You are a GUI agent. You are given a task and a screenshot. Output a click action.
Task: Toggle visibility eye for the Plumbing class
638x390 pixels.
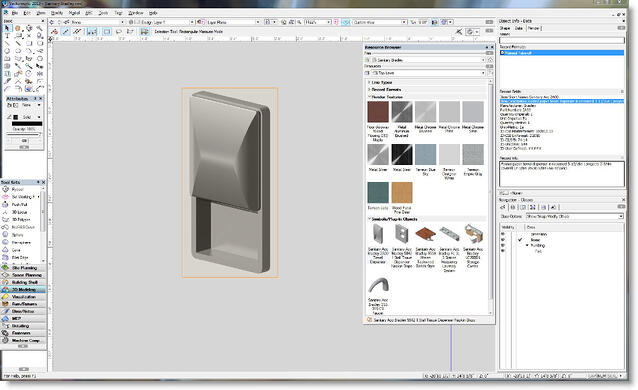click(503, 245)
